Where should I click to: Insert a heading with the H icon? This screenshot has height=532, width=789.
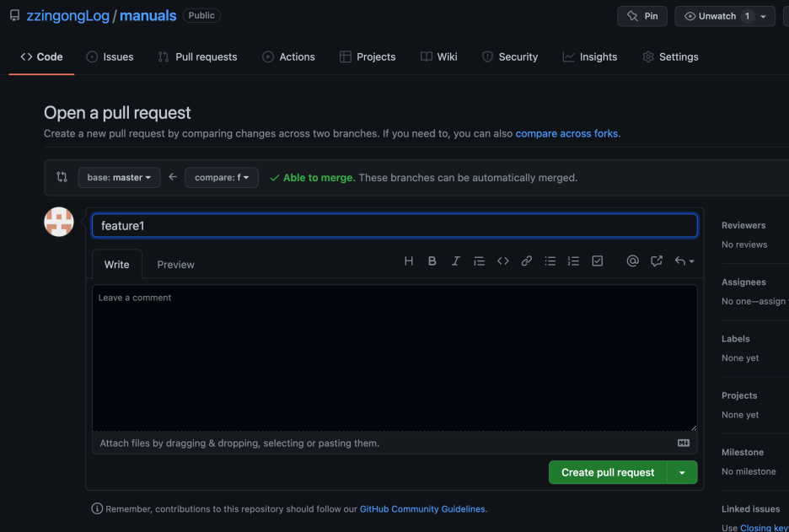click(409, 261)
